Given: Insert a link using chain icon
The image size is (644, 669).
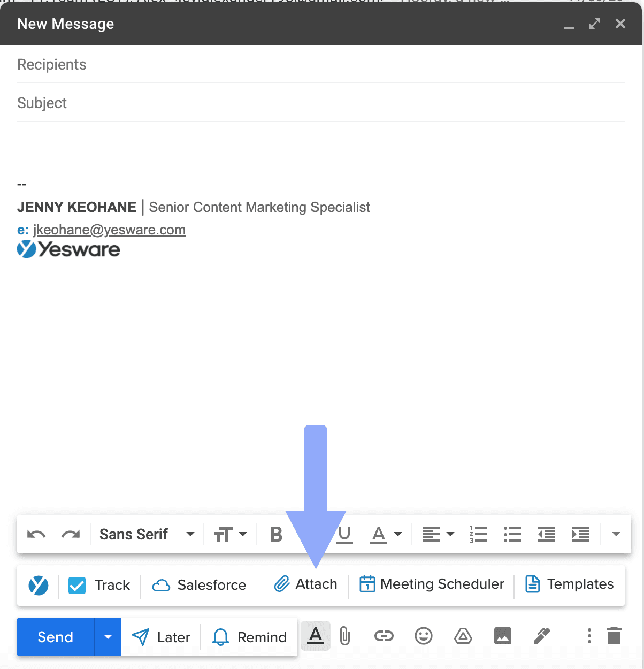Looking at the screenshot, I should pyautogui.click(x=384, y=636).
